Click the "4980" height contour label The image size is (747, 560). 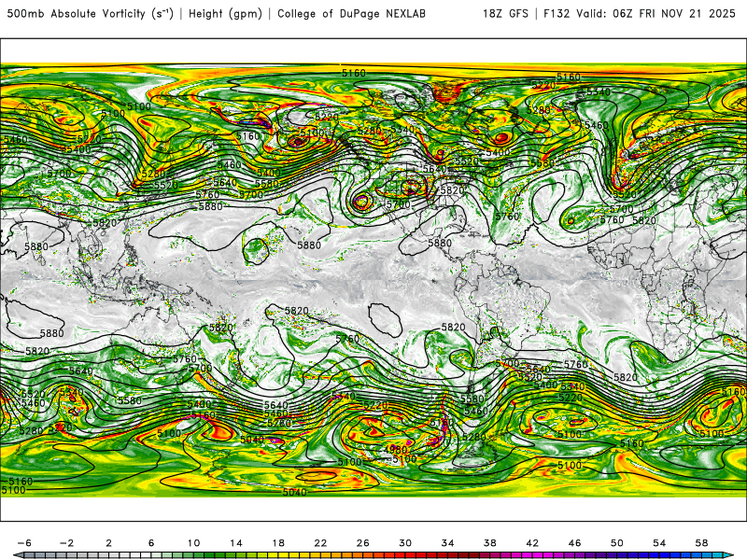pos(395,450)
